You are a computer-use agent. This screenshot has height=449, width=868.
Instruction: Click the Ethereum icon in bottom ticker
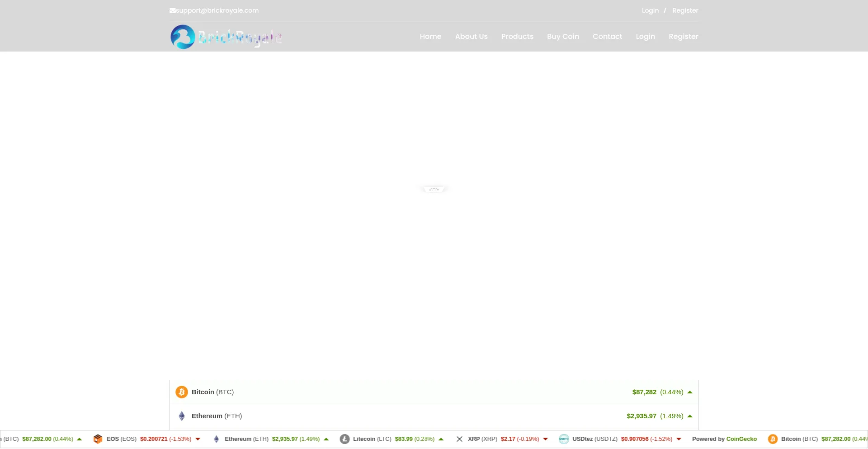point(216,439)
